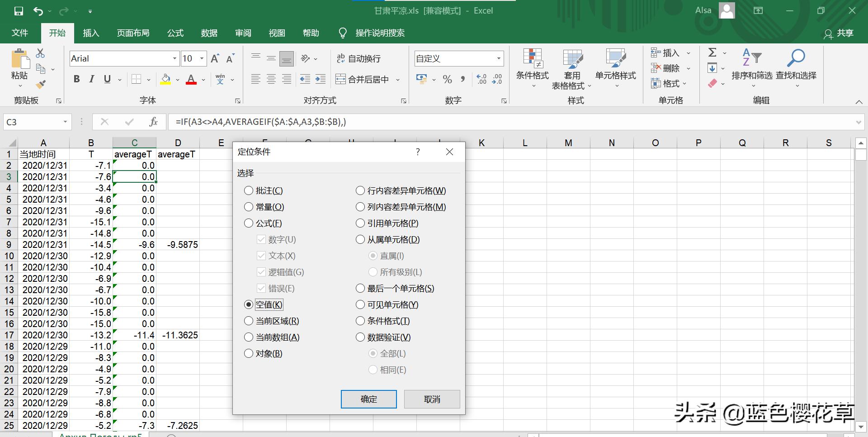Click the AutoSum (Σ) icon

[712, 52]
